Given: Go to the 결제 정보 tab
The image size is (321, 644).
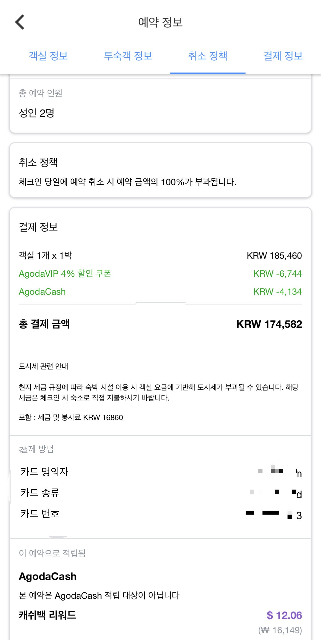Looking at the screenshot, I should [x=283, y=56].
